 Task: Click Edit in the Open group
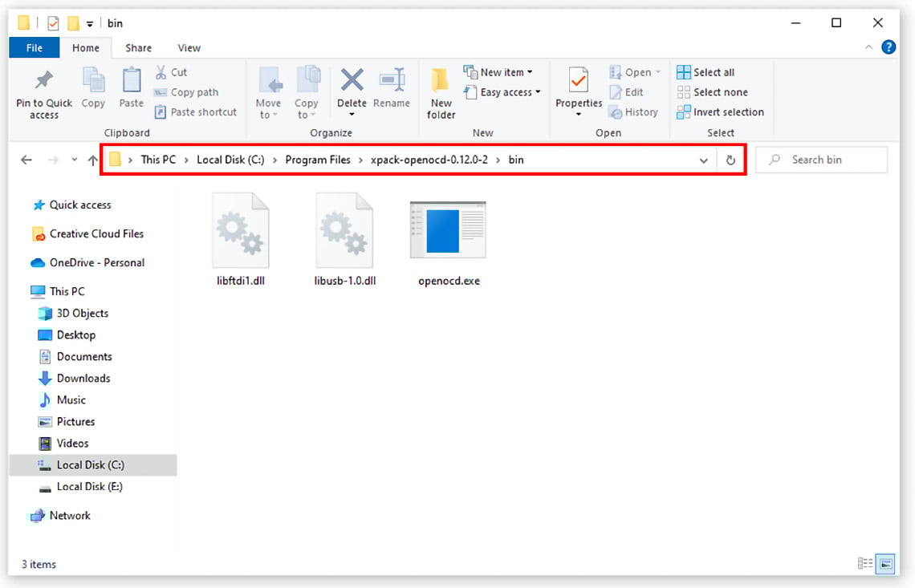tap(625, 92)
